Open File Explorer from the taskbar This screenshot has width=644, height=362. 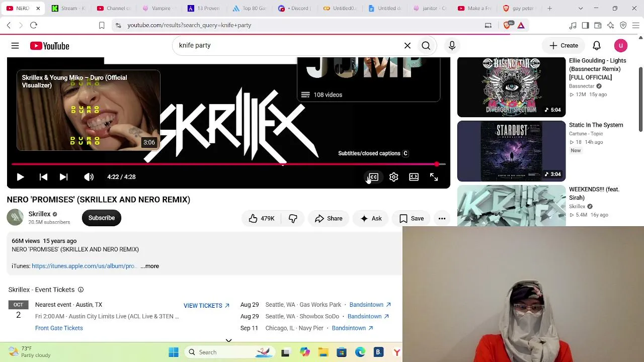(323, 352)
